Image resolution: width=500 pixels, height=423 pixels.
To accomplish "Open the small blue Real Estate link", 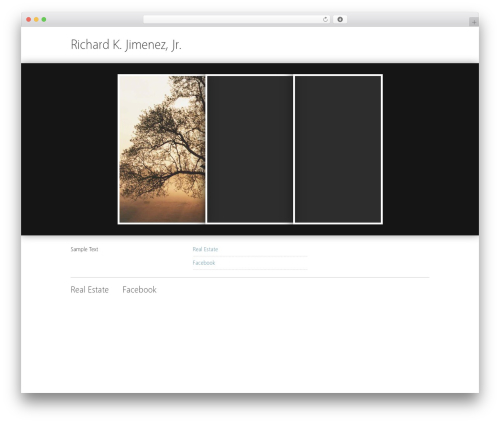I will (205, 249).
